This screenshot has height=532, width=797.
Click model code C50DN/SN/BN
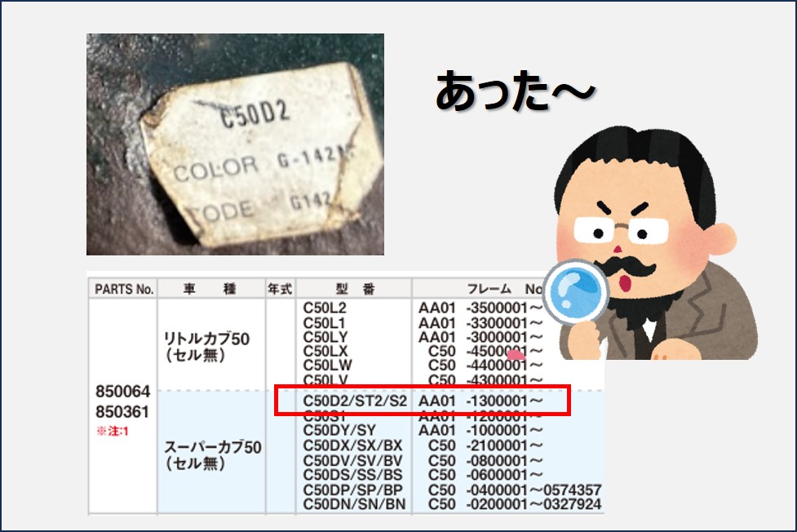(x=354, y=505)
